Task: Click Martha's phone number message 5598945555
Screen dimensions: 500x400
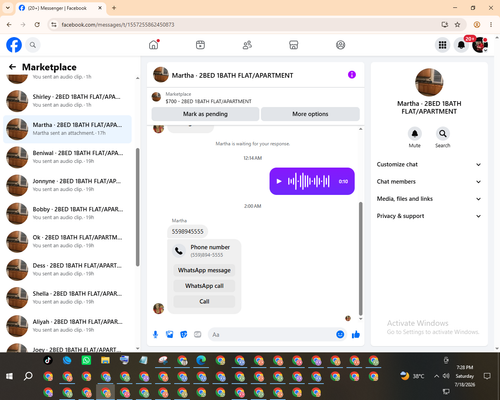Action: [x=187, y=231]
